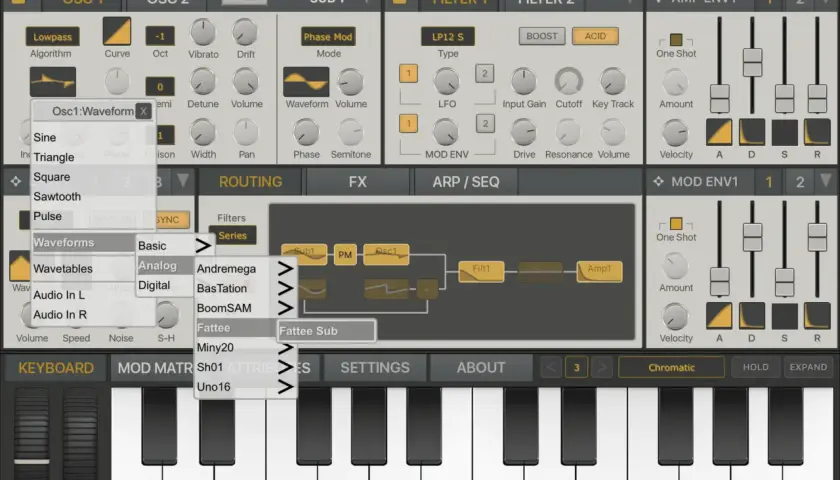The width and height of the screenshot is (840, 480).
Task: Click the Filt1 routing block
Action: pos(481,272)
